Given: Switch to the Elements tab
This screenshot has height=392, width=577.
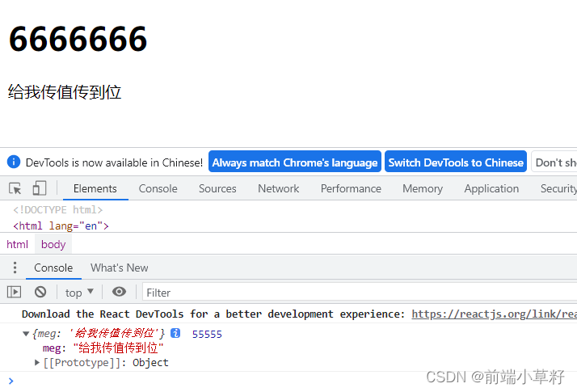Looking at the screenshot, I should [95, 188].
